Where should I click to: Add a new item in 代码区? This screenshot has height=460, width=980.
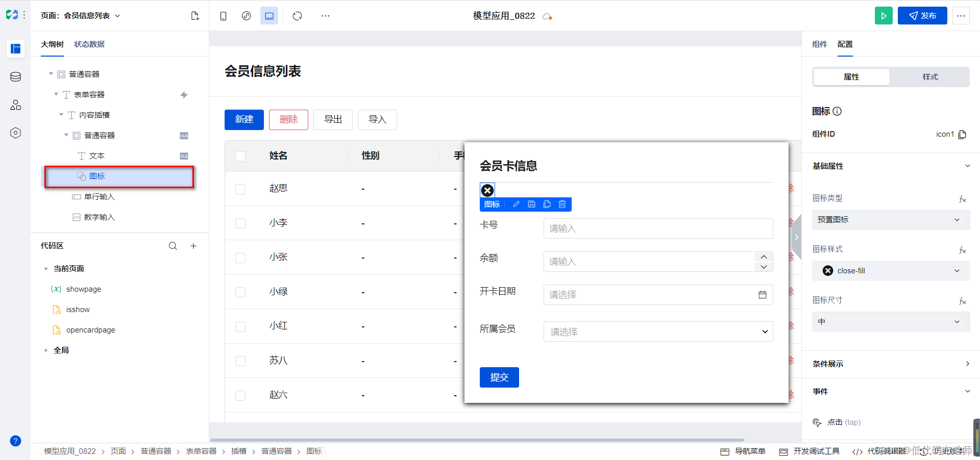click(x=193, y=246)
